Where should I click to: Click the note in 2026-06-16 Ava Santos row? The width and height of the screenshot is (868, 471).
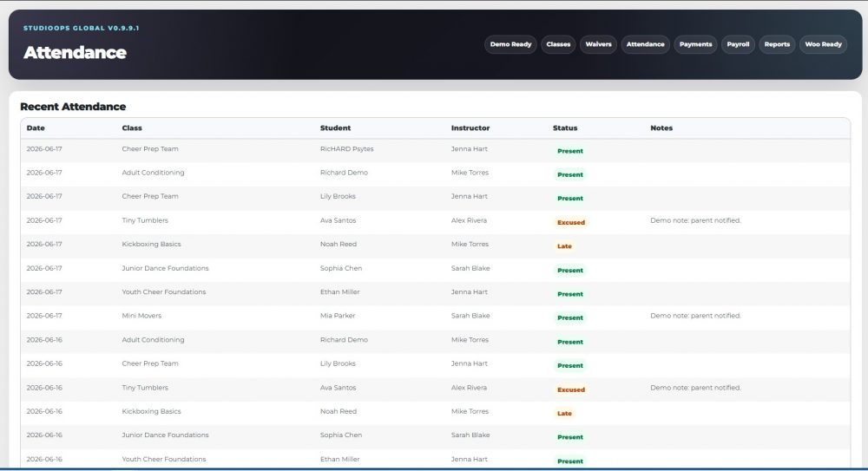(x=695, y=388)
